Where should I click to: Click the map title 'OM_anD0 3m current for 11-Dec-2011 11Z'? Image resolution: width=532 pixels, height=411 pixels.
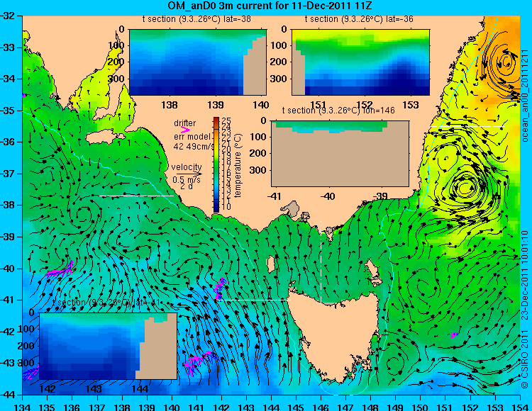[x=270, y=6]
